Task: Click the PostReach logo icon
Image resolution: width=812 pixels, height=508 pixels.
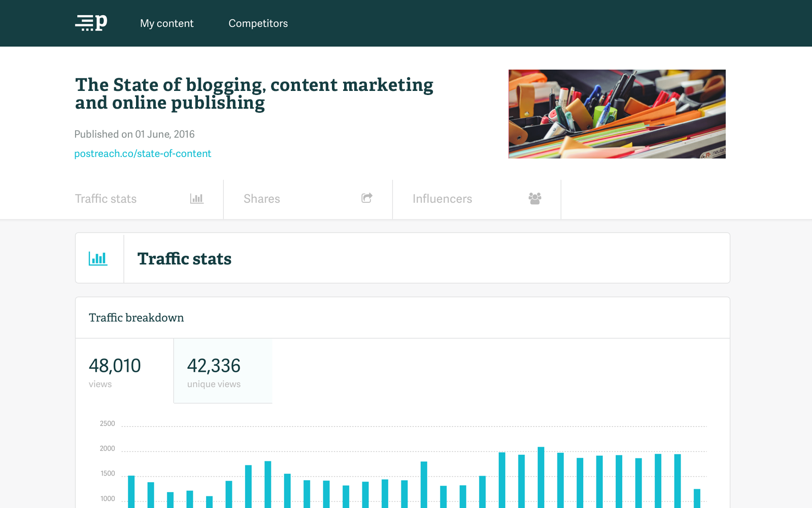Action: (x=91, y=23)
